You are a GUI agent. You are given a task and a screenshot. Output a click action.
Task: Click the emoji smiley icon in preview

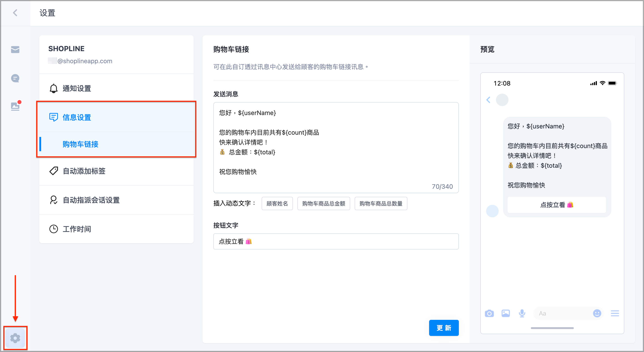(597, 313)
